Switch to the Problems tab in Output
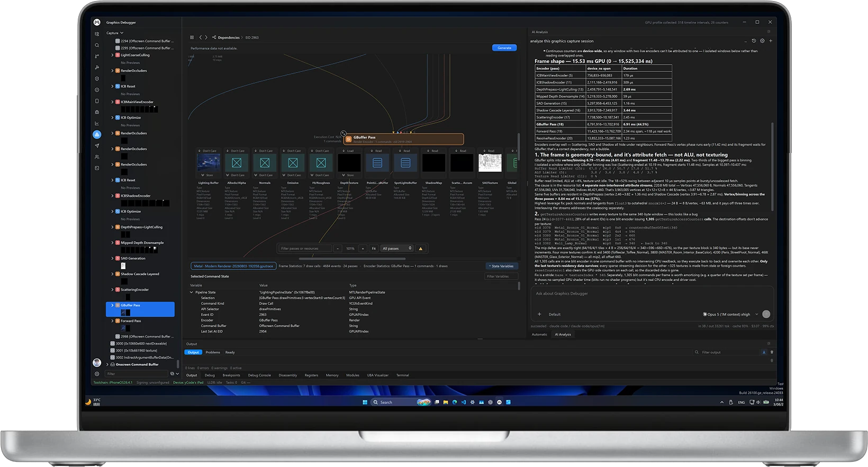868x467 pixels. 213,352
